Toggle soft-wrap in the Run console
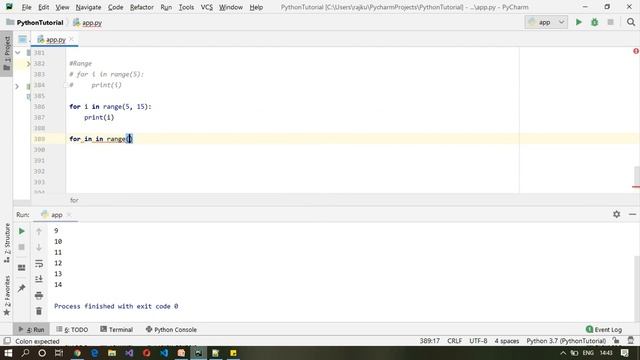Screen dimensions: 640x360 click(x=39, y=264)
